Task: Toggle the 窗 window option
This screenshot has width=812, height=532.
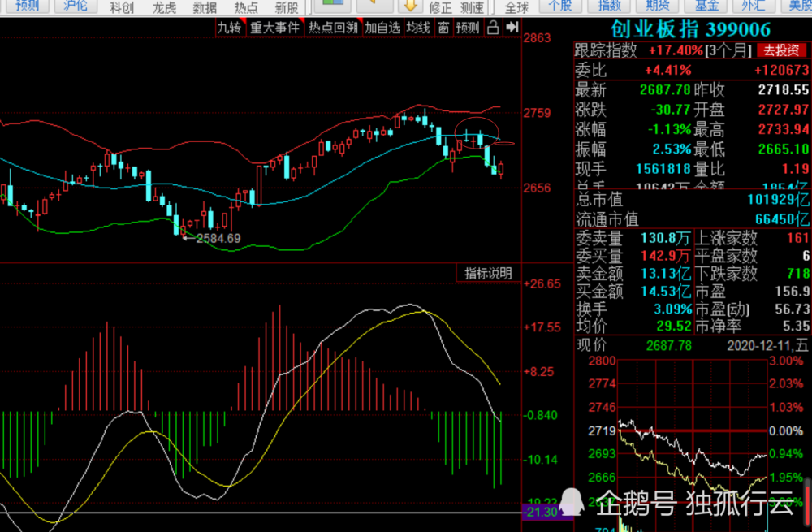Action: [x=443, y=28]
